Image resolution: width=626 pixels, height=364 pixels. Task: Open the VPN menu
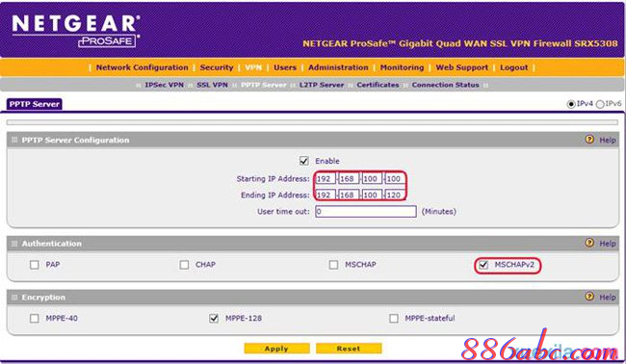(253, 67)
